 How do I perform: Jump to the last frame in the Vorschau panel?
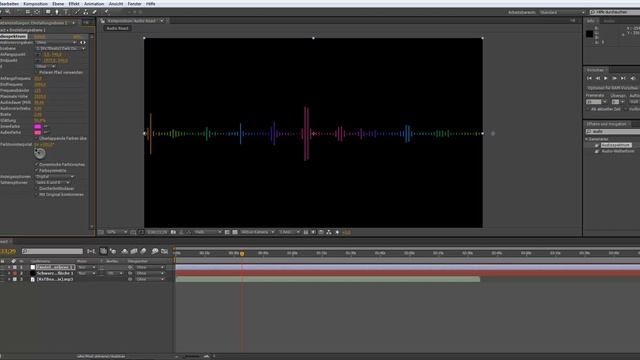[623, 78]
